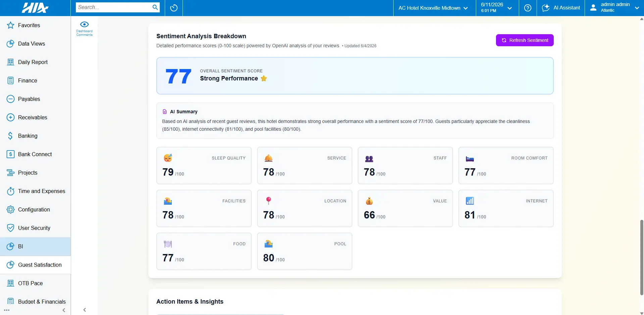The height and width of the screenshot is (315, 644).
Task: Open the OTB Pace menu item
Action: click(x=35, y=283)
